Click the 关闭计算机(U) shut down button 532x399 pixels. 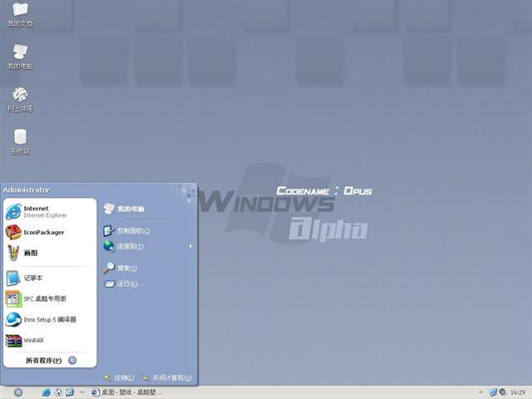tap(166, 377)
